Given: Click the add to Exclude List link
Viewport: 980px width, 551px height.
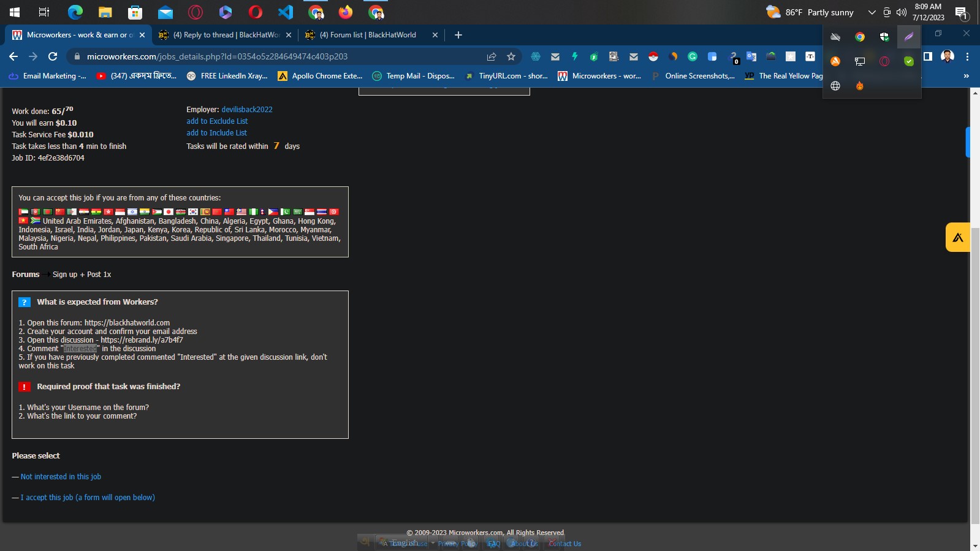Looking at the screenshot, I should click(x=217, y=121).
